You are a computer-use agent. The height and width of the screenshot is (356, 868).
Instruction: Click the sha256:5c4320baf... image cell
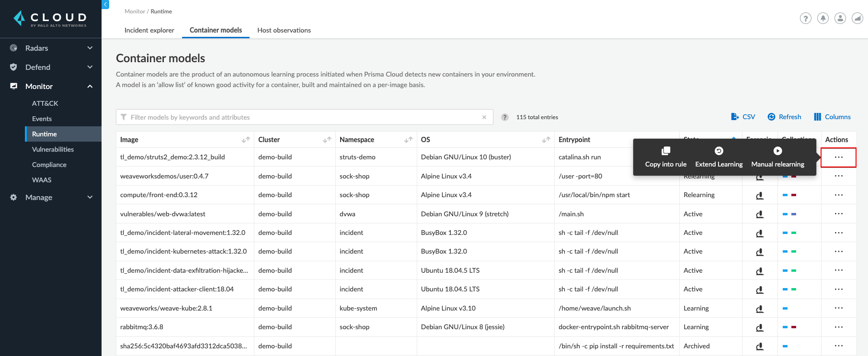click(x=185, y=346)
